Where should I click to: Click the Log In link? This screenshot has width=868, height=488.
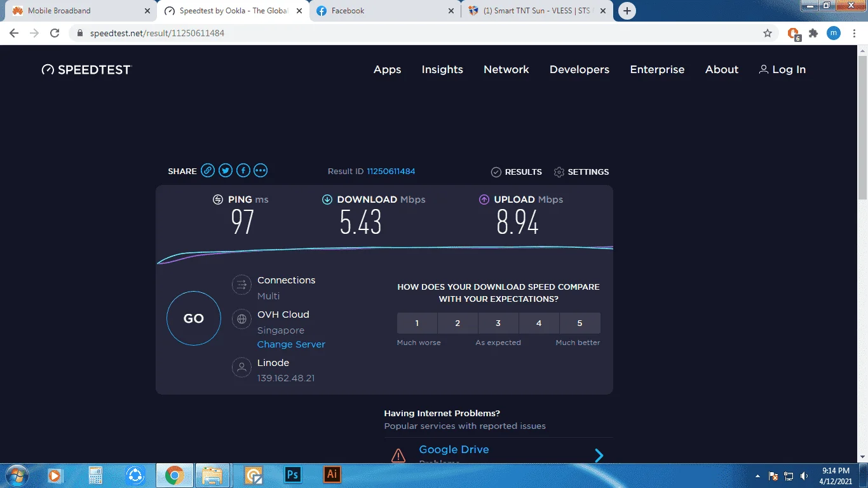click(x=782, y=70)
